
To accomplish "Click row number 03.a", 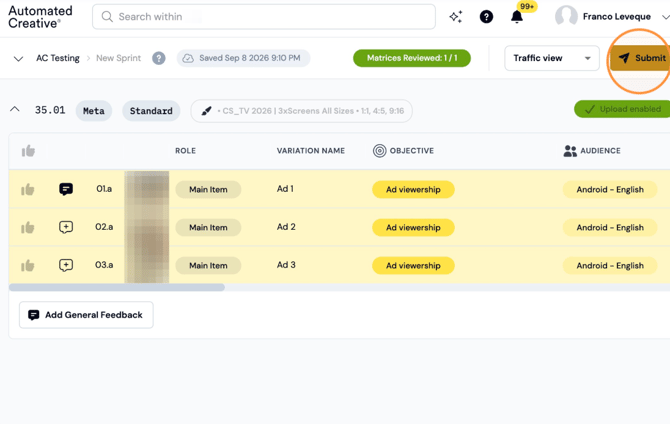I will click(104, 265).
